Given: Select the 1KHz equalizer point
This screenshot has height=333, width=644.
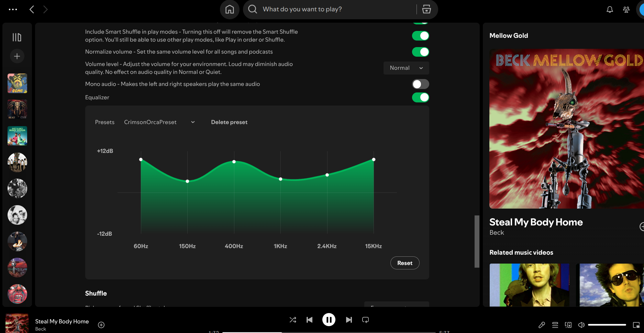Looking at the screenshot, I should (280, 179).
